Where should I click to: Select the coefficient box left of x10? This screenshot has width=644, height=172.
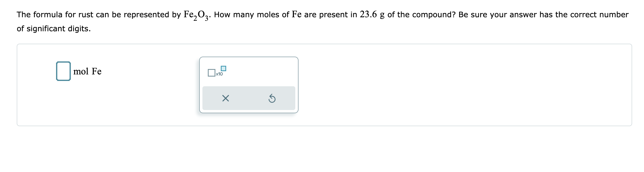(x=211, y=72)
